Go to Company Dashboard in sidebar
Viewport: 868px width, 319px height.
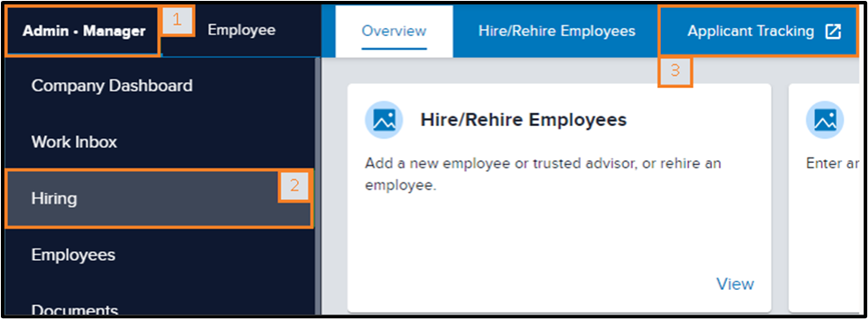pos(112,85)
